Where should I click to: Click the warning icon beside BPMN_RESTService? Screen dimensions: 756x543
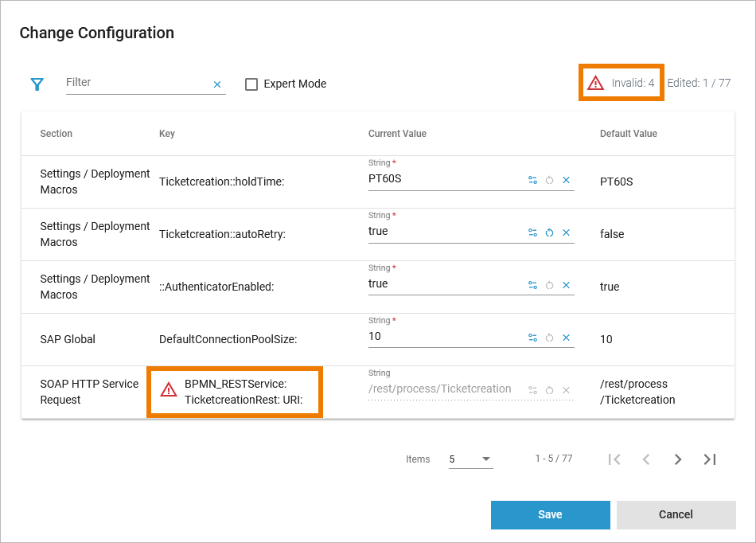pos(169,389)
